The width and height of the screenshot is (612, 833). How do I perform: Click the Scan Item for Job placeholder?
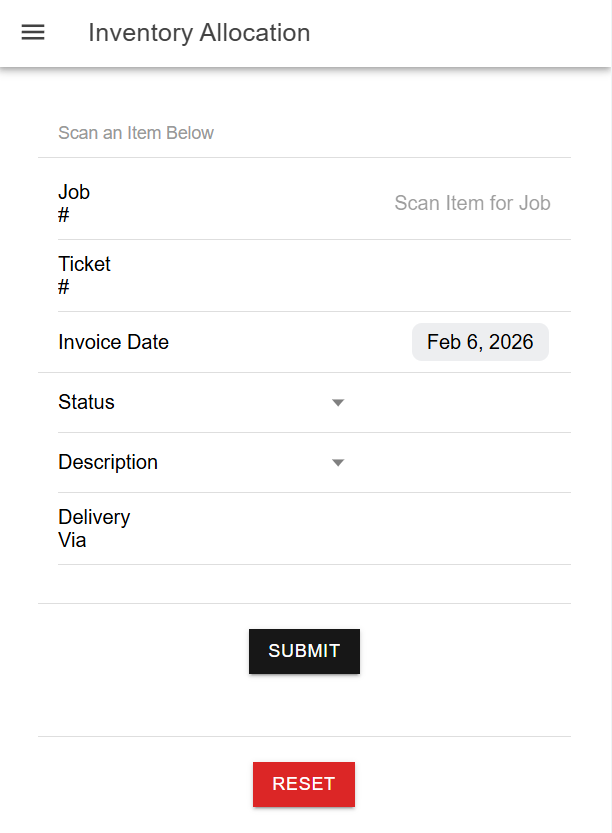tap(472, 202)
